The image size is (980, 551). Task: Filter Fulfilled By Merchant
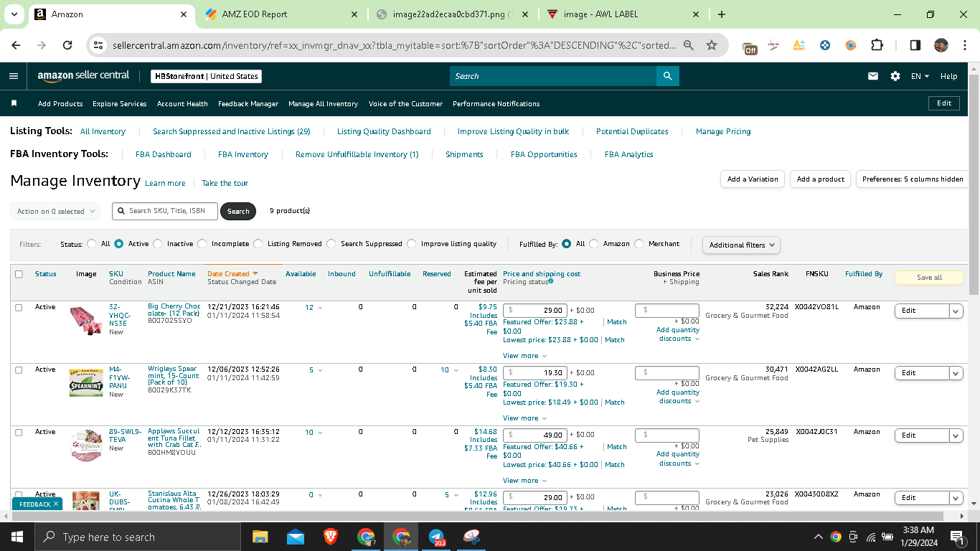639,244
